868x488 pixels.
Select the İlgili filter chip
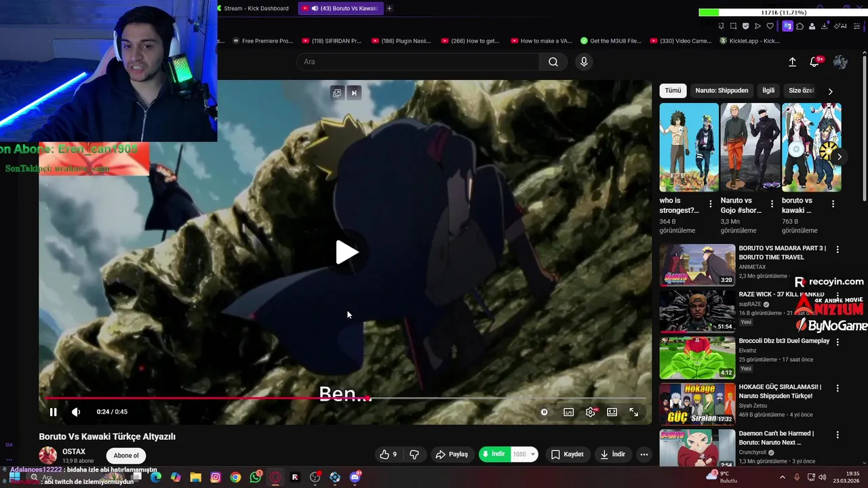click(768, 90)
